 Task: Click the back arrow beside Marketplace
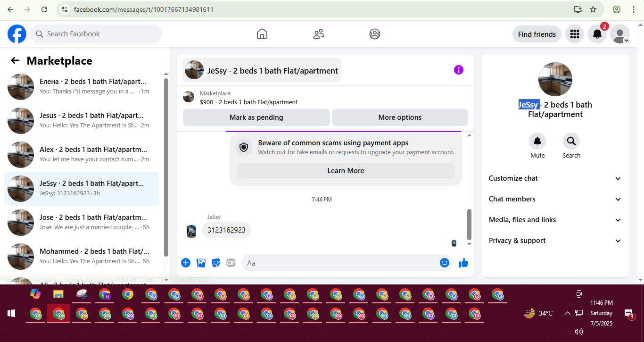point(15,60)
